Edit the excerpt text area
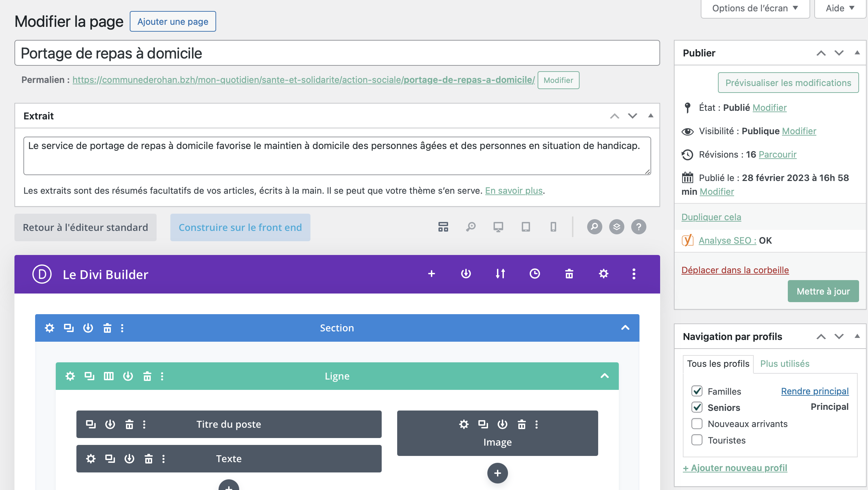This screenshot has width=868, height=490. pyautogui.click(x=337, y=156)
